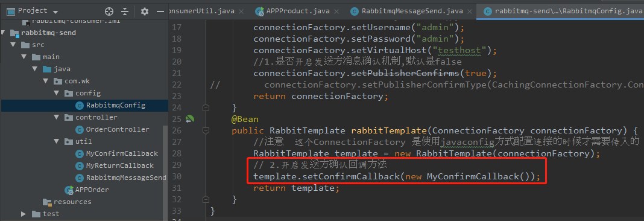The width and height of the screenshot is (644, 221).
Task: Hide the Project panel with minimize icon
Action: click(x=160, y=11)
